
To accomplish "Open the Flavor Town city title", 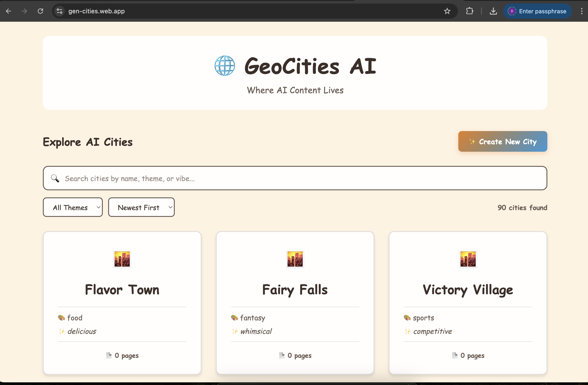I will (x=122, y=290).
